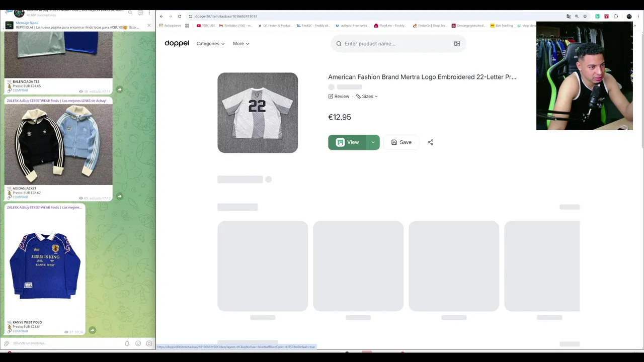Open the uulinds bookmark
This screenshot has height=362, width=644.
click(351, 26)
